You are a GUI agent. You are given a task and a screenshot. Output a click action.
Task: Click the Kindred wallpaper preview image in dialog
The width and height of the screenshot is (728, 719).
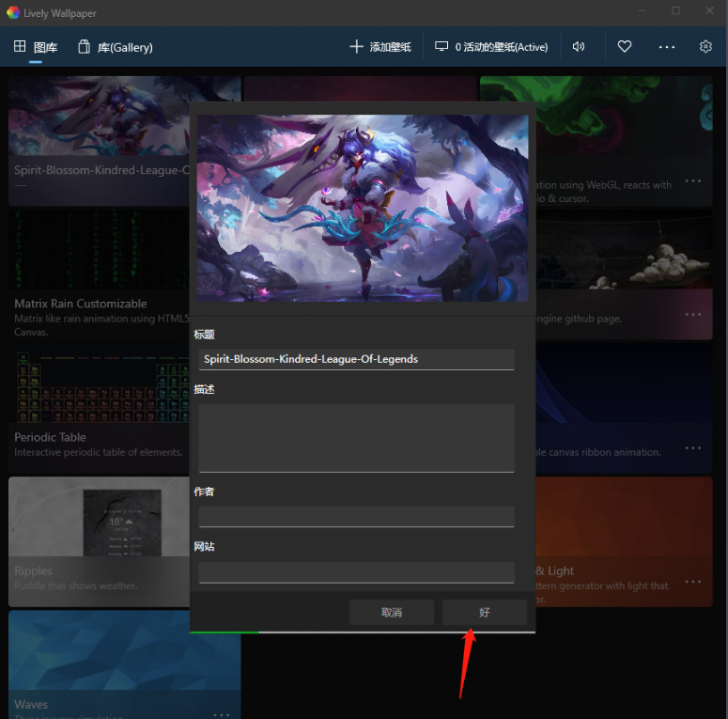click(363, 208)
